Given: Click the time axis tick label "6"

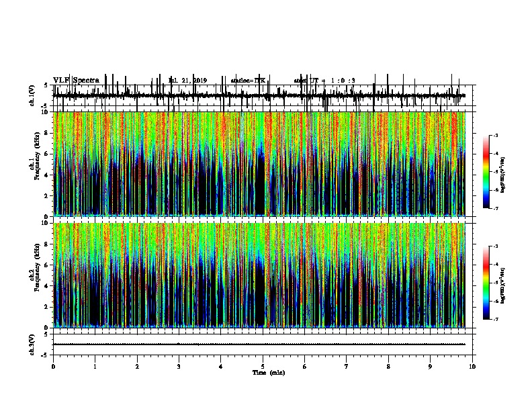Looking at the screenshot, I should (x=305, y=367).
